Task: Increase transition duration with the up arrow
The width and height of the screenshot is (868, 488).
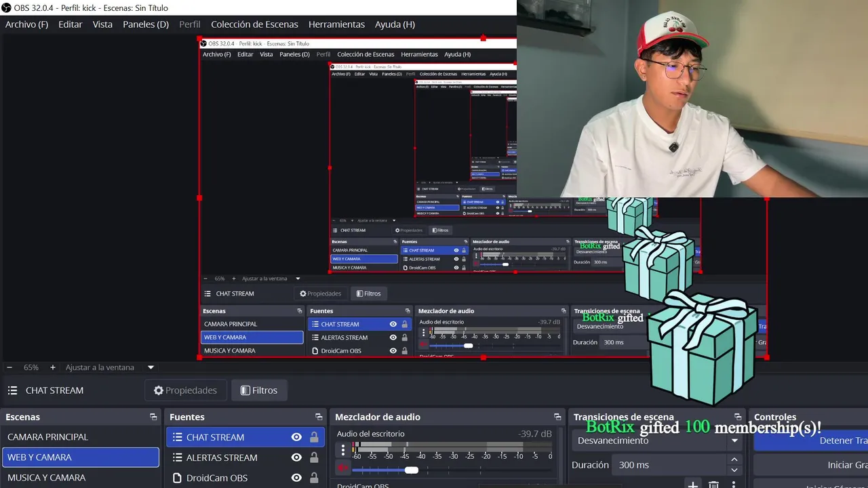Action: [x=734, y=460]
